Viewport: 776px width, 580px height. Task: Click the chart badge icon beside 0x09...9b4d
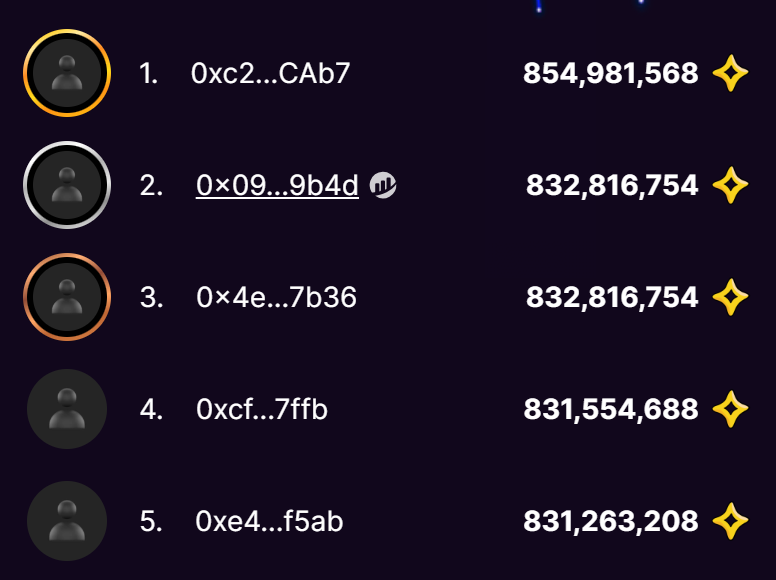click(x=383, y=185)
